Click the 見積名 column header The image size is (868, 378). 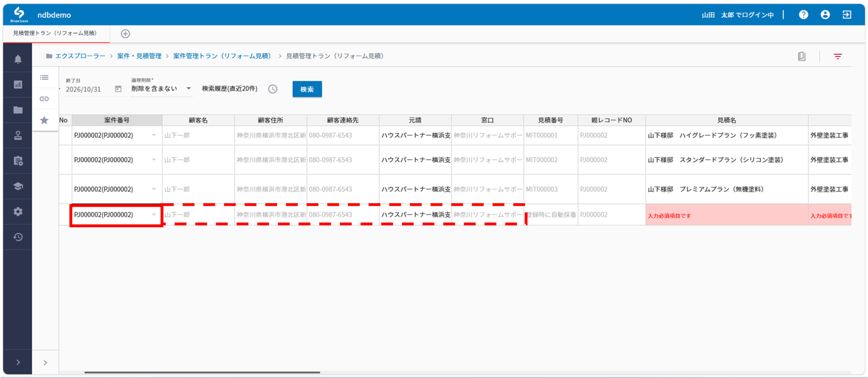(727, 120)
